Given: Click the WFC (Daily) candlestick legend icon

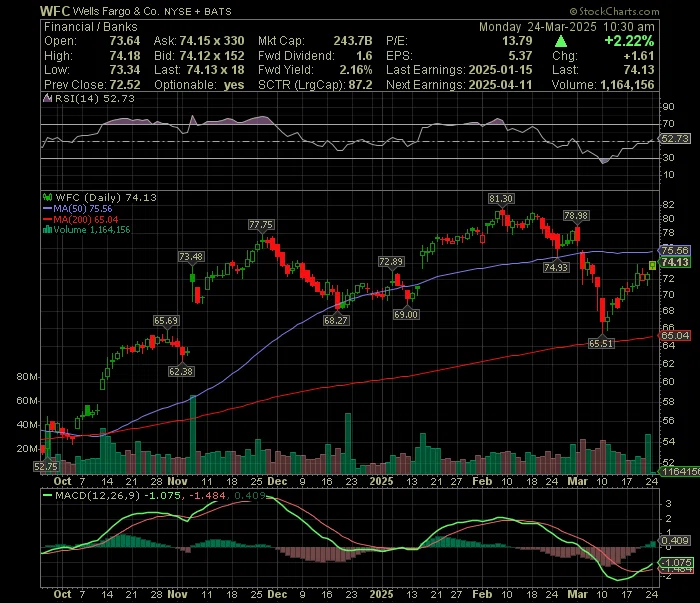Looking at the screenshot, I should (47, 197).
